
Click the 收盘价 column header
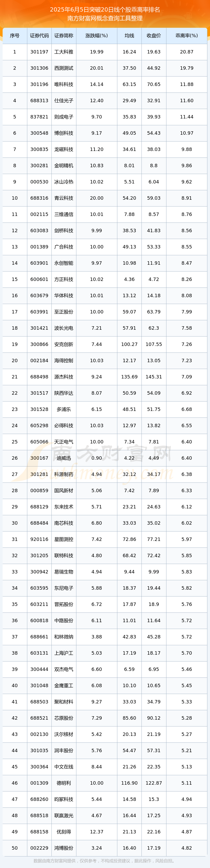(154, 35)
